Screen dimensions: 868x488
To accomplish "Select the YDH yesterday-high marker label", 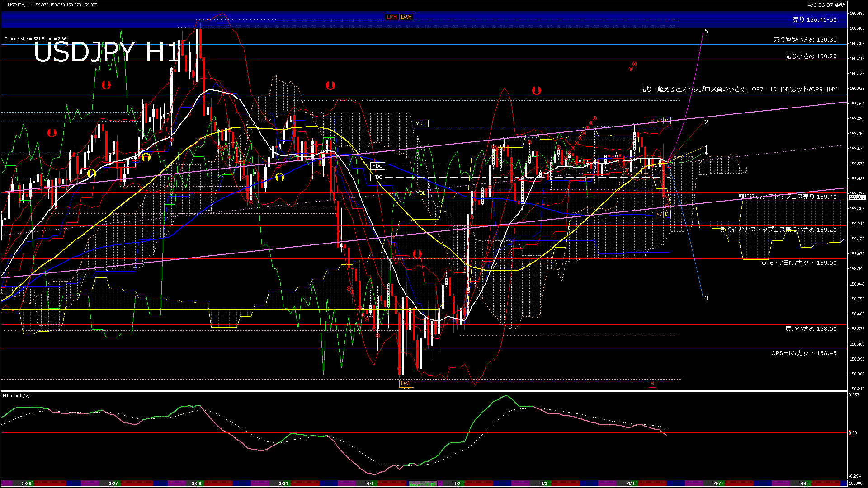I will 421,122.
